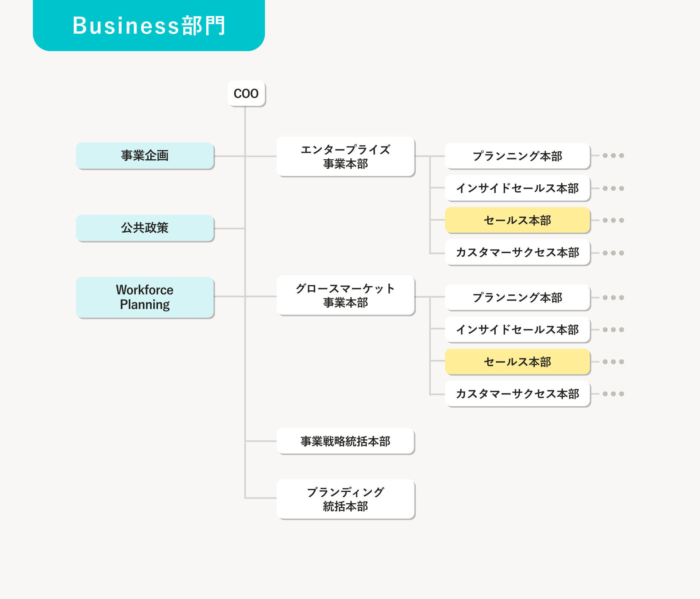
Task: Open カスタマーサクセス本部 under エンタープライズ事業本部
Action: [x=517, y=252]
